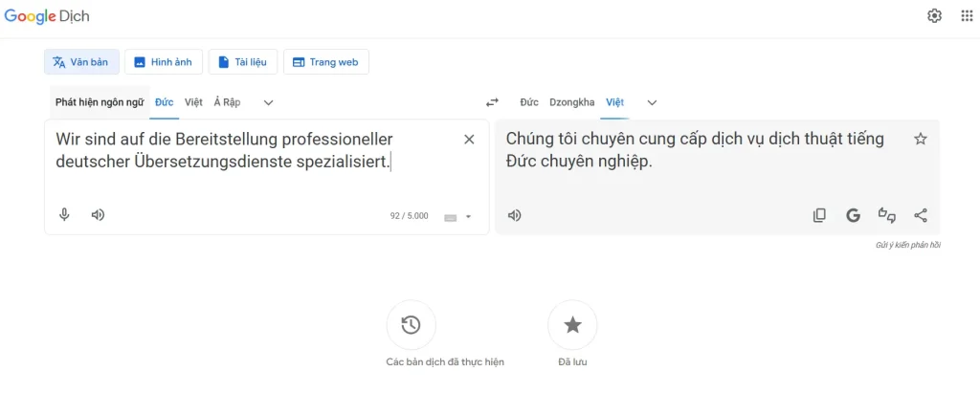Click the Gửi ý kiến phản hồi link
980x415 pixels.
tap(907, 245)
